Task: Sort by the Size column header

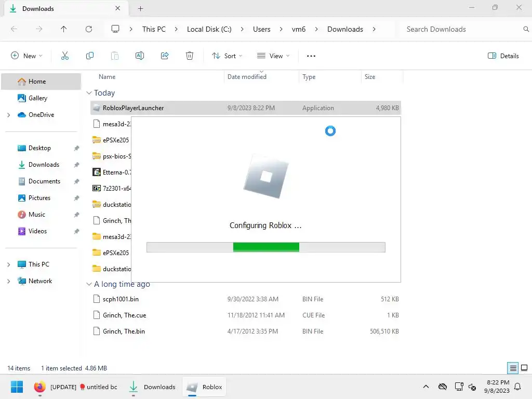Action: 370,77
